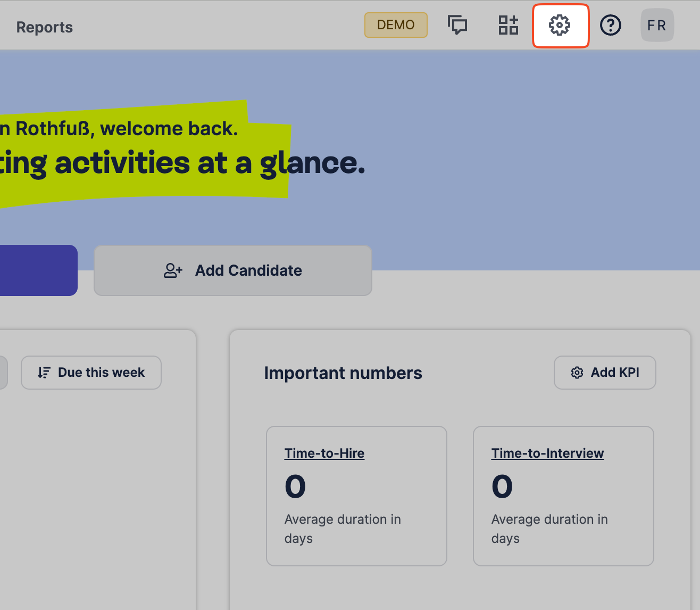
Task: Open the FR user avatar menu
Action: point(657,25)
